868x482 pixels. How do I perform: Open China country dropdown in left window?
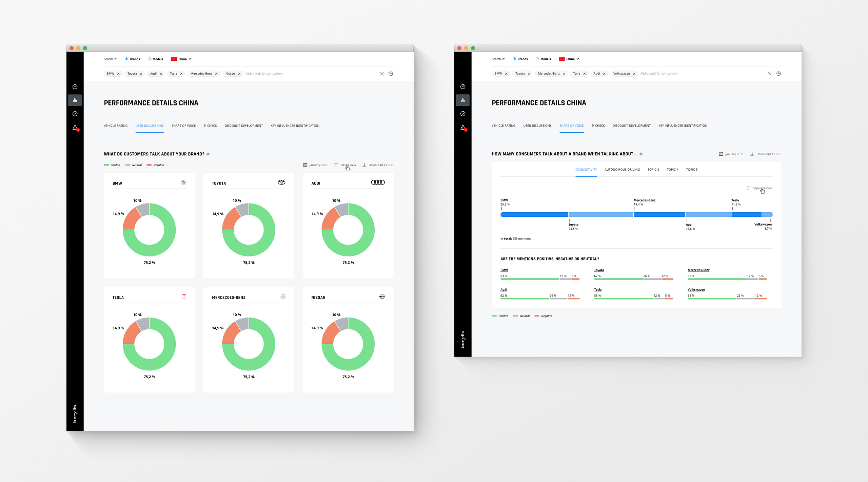pos(181,59)
